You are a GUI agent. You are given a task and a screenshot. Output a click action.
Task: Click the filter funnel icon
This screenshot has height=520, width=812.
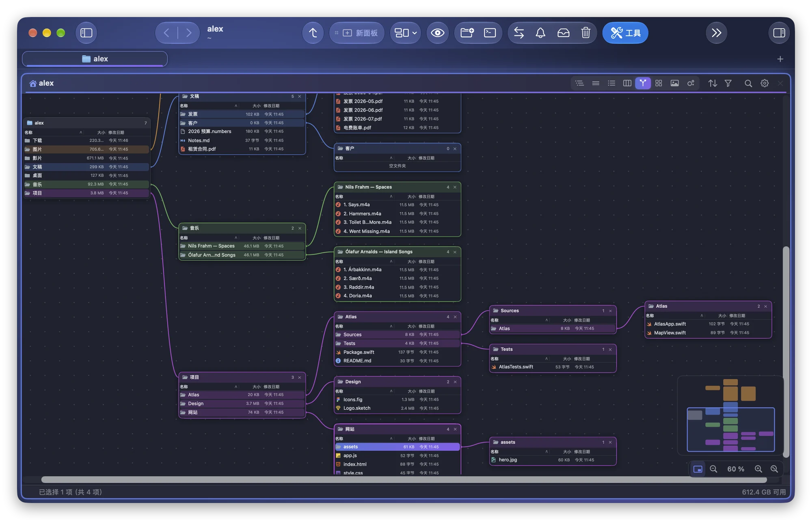[x=728, y=83]
